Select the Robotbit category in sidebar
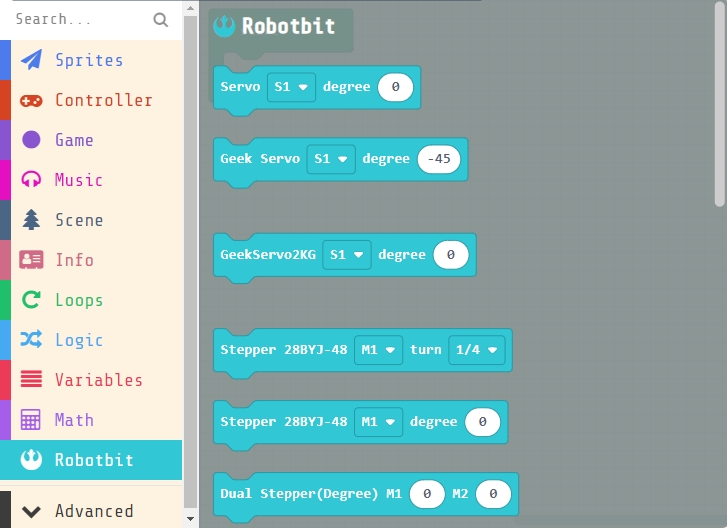Viewport: 727px width, 528px height. [x=93, y=460]
